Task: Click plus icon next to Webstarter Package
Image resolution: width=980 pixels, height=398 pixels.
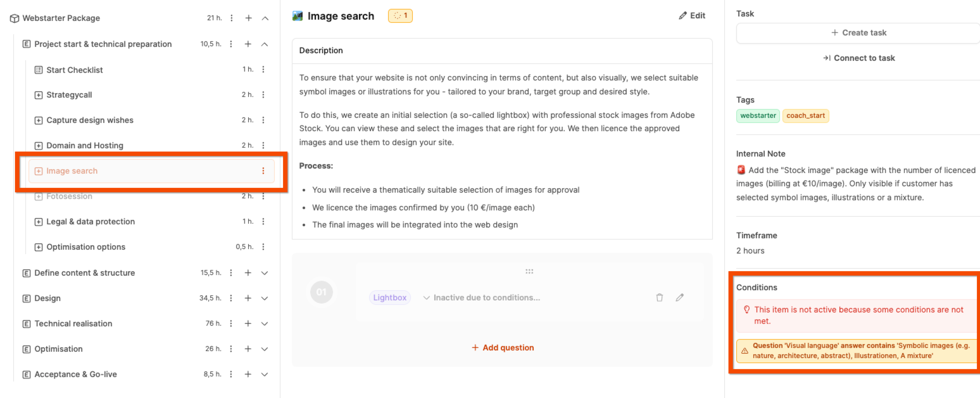Action: point(248,18)
